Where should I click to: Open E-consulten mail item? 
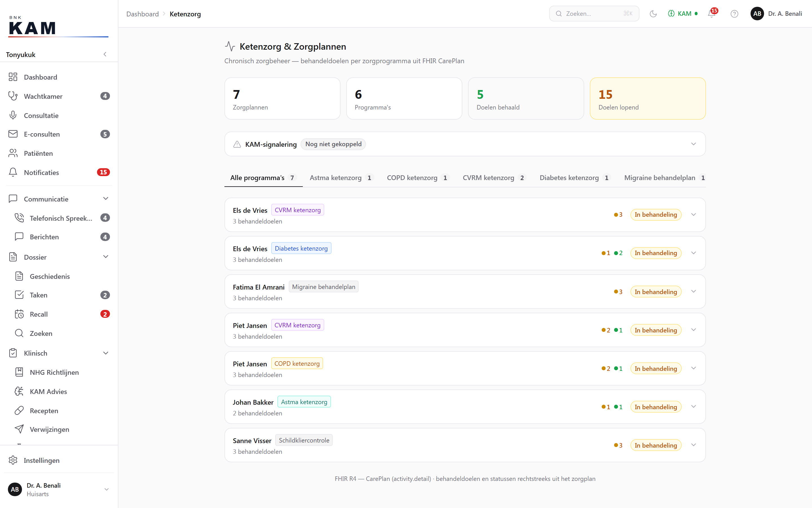[59, 134]
